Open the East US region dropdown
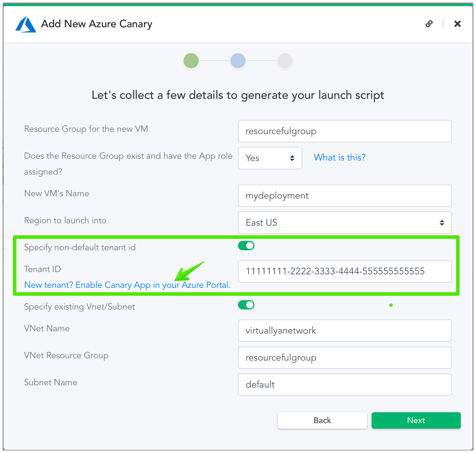 pos(345,223)
